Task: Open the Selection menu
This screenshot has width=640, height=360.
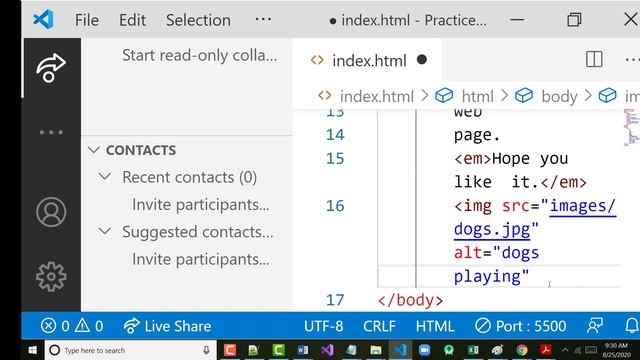Action: tap(198, 20)
